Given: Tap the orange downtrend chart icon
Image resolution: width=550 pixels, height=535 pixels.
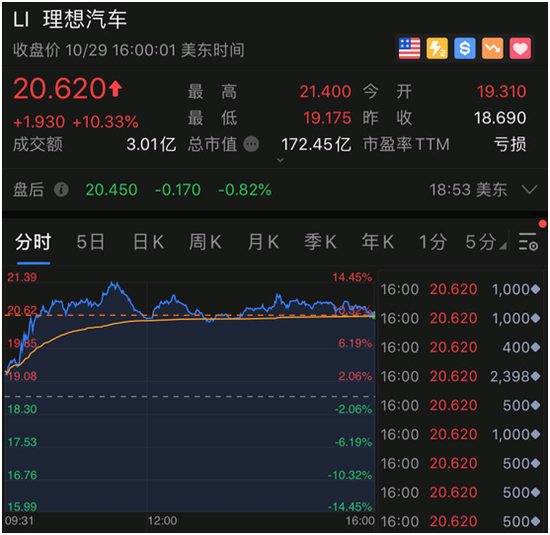Looking at the screenshot, I should coord(492,48).
